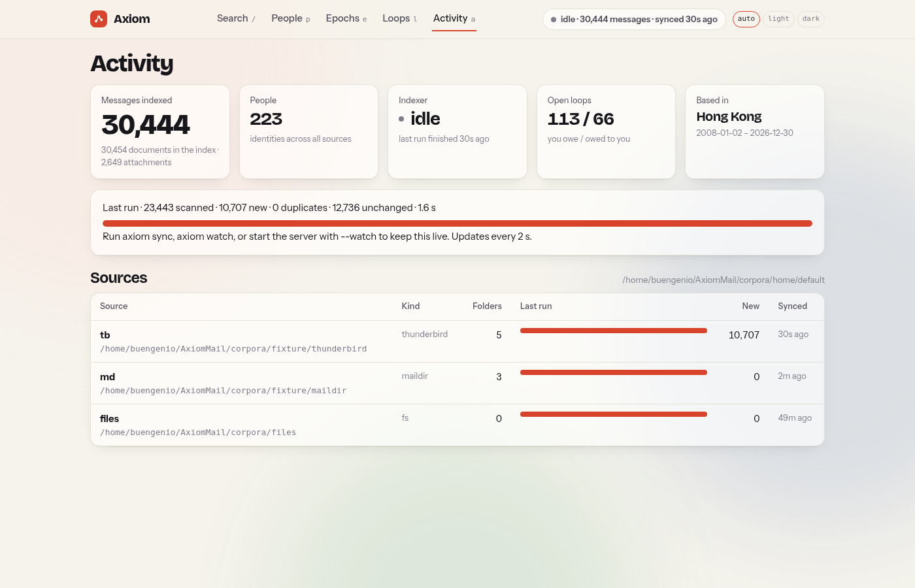Click the Sources section heading
Screen dimensions: 915x588
(x=119, y=278)
